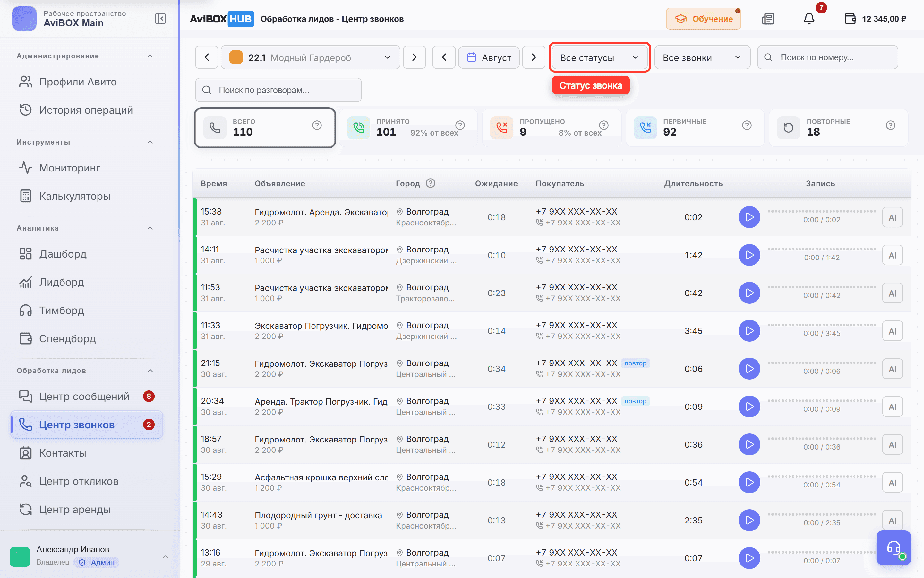The height and width of the screenshot is (578, 924).
Task: Open Мониторинг in sidebar
Action: click(87, 168)
